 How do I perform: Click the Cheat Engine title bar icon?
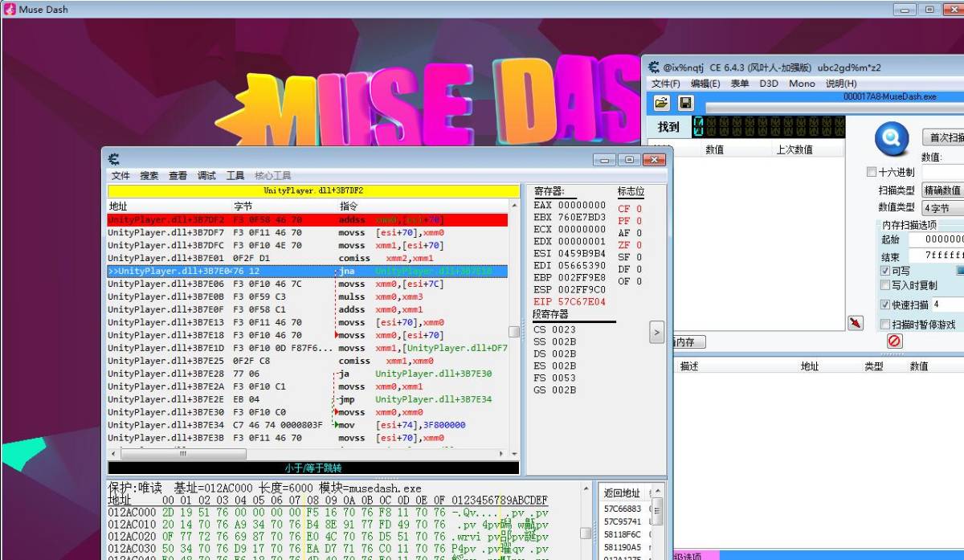(655, 67)
